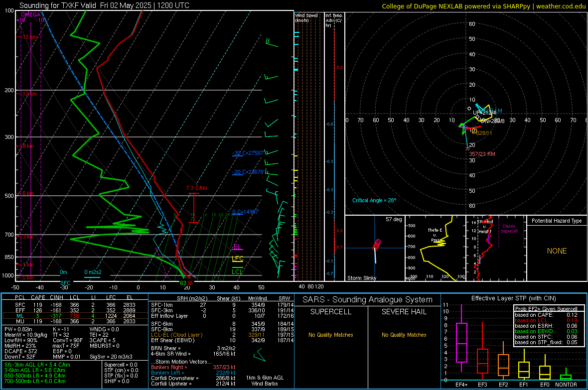
Task: Click the 9 km height marker
Action: (x=28, y=146)
